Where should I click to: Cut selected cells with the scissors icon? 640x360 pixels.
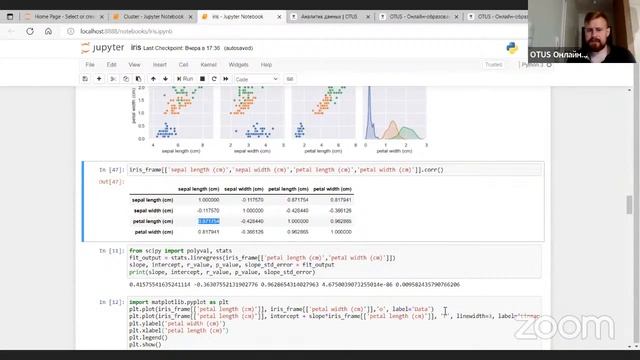pos(113,79)
